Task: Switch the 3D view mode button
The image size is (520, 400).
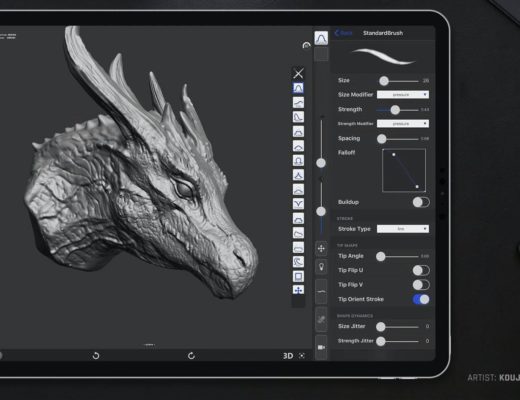Action: (288, 356)
